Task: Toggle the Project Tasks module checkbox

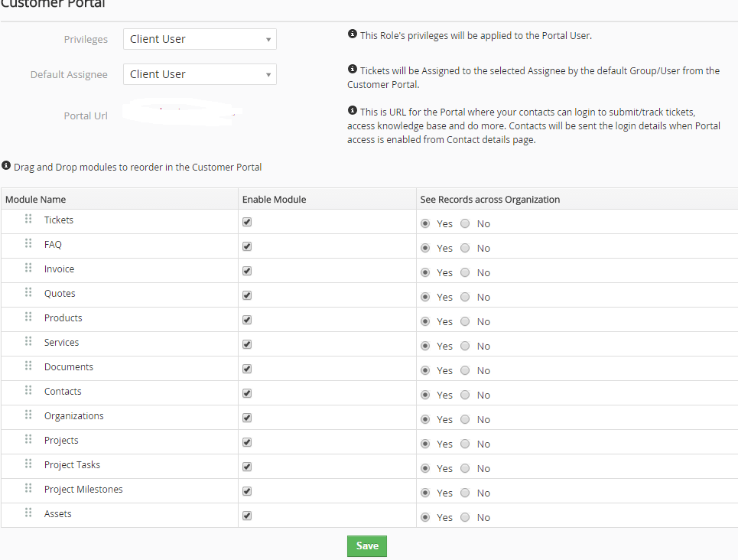Action: coord(247,467)
